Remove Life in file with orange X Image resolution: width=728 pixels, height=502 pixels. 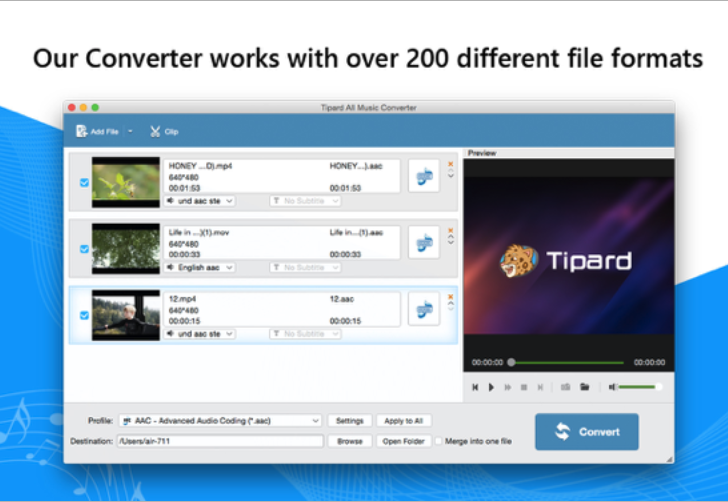pyautogui.click(x=450, y=230)
